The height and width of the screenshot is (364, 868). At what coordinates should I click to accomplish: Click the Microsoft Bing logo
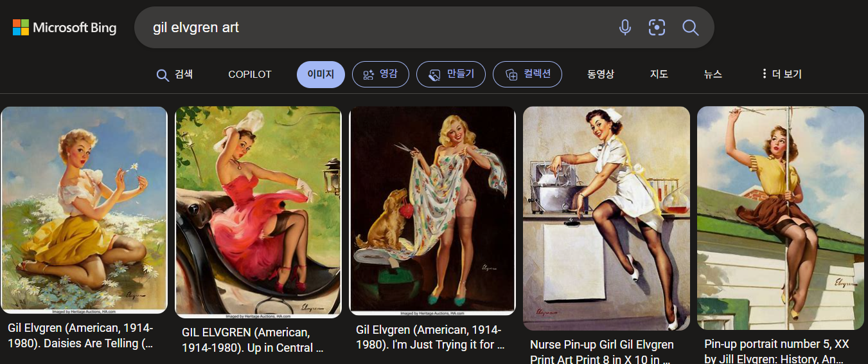64,28
